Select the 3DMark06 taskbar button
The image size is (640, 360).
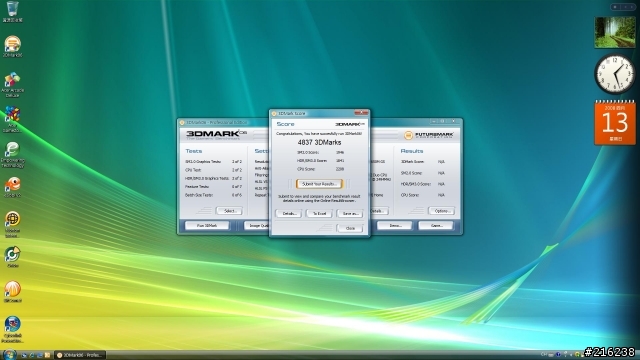click(80, 355)
